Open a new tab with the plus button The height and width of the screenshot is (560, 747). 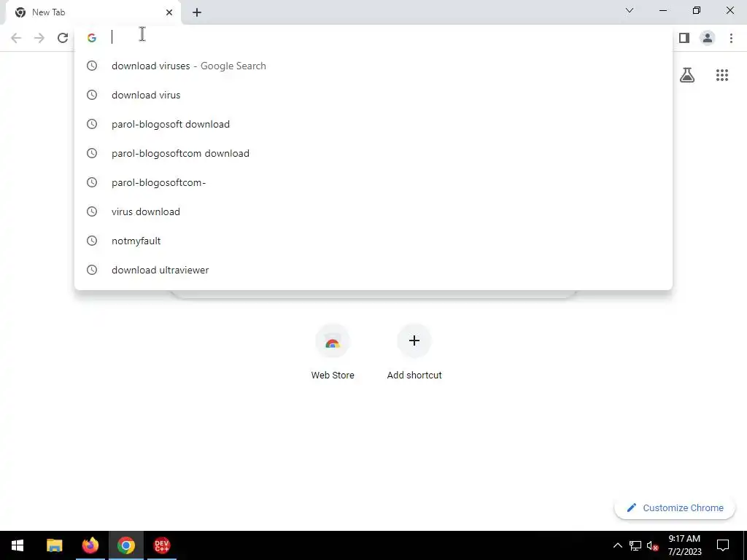click(x=197, y=12)
